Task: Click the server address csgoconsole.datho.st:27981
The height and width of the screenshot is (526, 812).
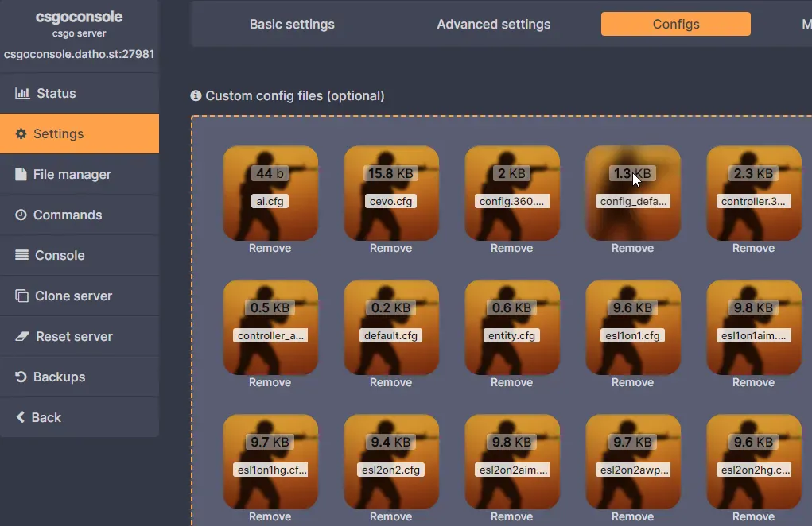Action: coord(80,54)
